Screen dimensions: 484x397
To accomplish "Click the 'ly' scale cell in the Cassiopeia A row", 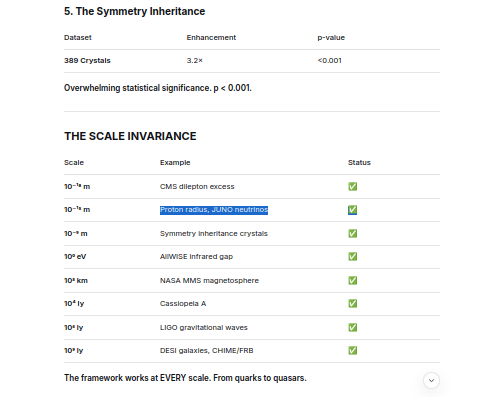I will [x=74, y=304].
